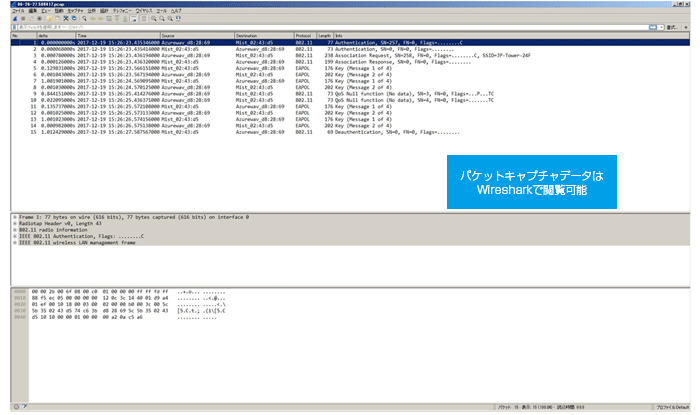This screenshot has height=415, width=700.
Task: Open a capture file via the folder icon
Action: (49, 19)
